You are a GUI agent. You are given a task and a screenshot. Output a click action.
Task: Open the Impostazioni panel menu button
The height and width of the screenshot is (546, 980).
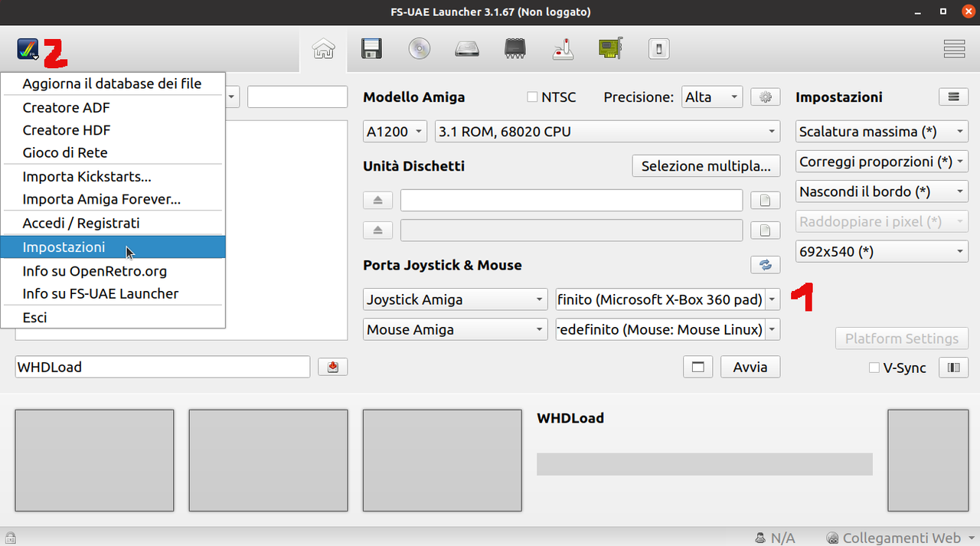click(x=953, y=97)
